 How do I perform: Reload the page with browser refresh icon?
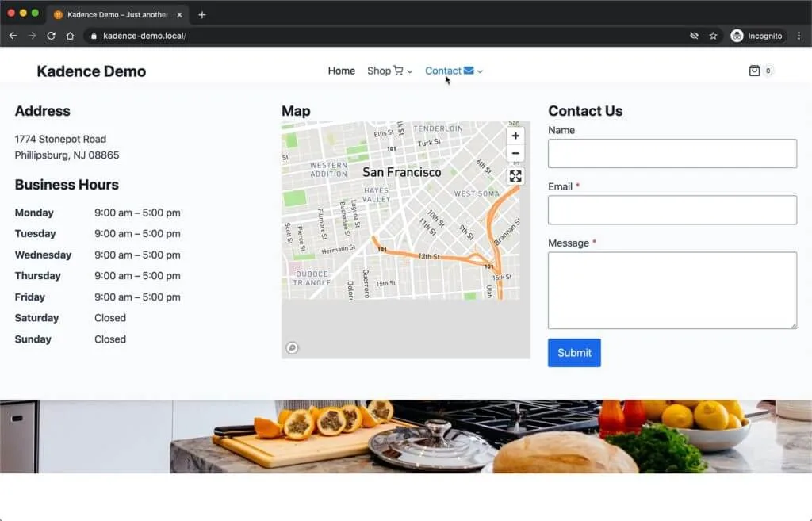pos(52,36)
